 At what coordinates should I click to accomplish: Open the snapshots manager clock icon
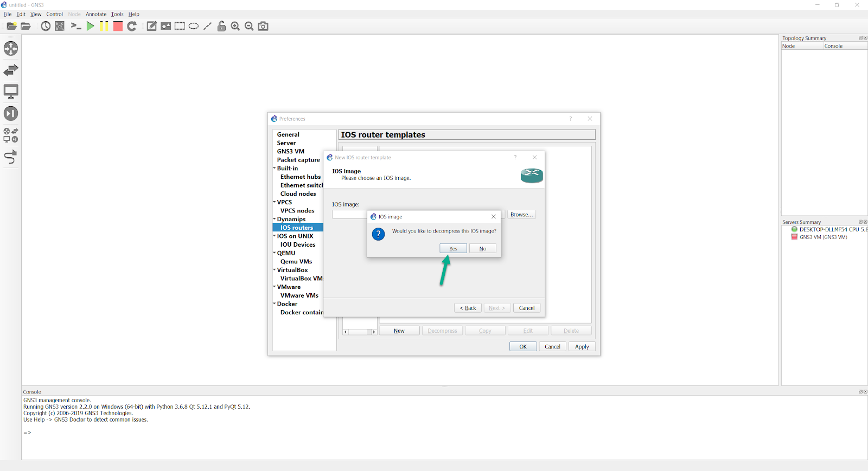(x=46, y=26)
